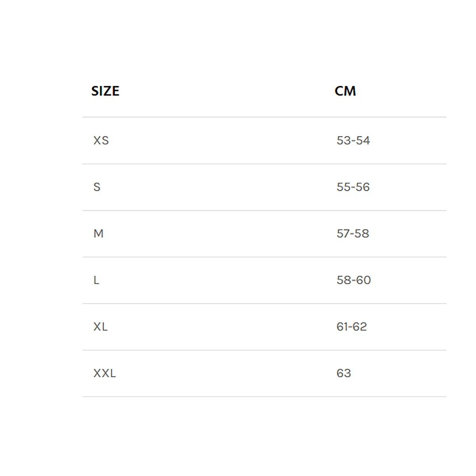Click the 63 measurement value

[x=344, y=373]
